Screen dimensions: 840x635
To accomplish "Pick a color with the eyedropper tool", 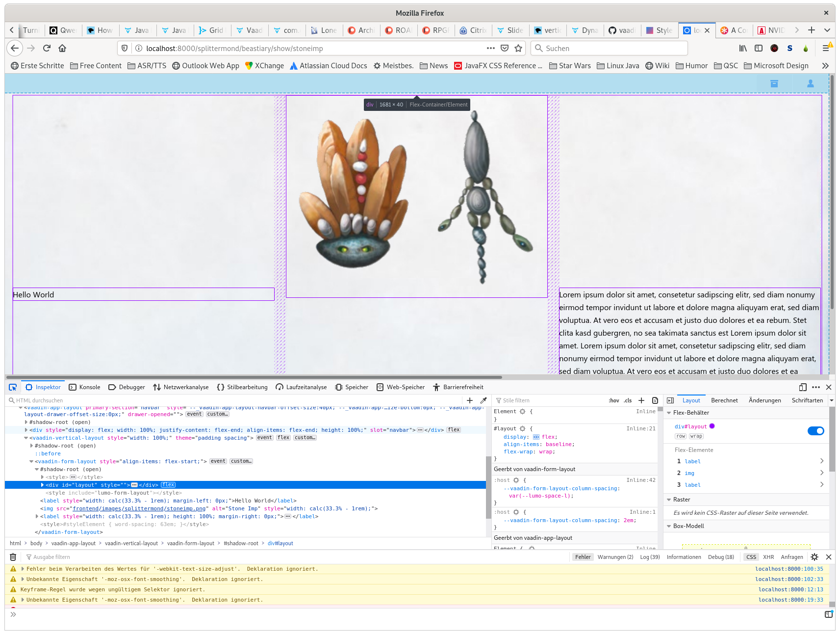I will [484, 400].
